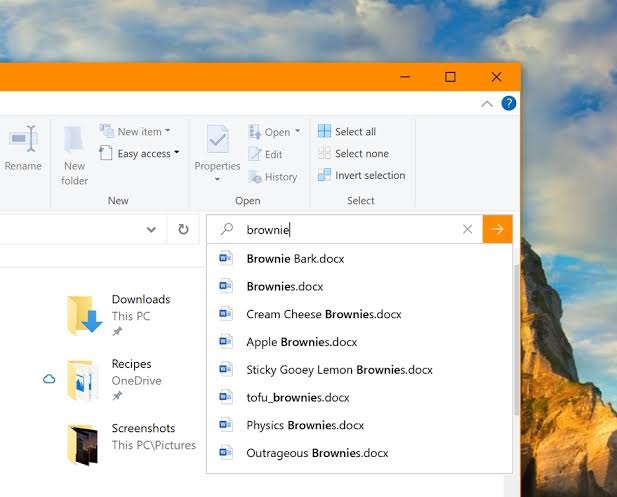The height and width of the screenshot is (497, 617).
Task: Click inside the brownie search field
Action: 350,230
